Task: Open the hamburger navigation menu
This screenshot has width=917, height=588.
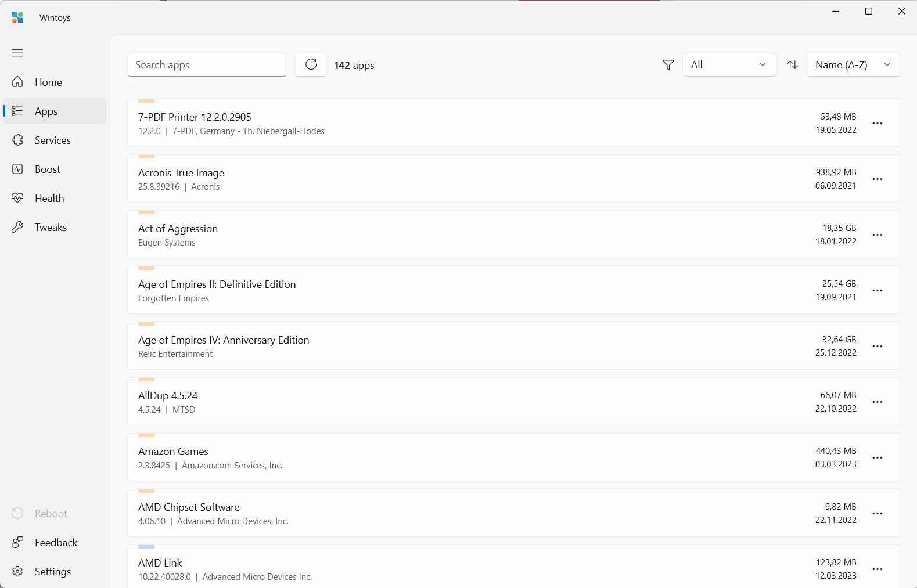Action: (x=17, y=53)
